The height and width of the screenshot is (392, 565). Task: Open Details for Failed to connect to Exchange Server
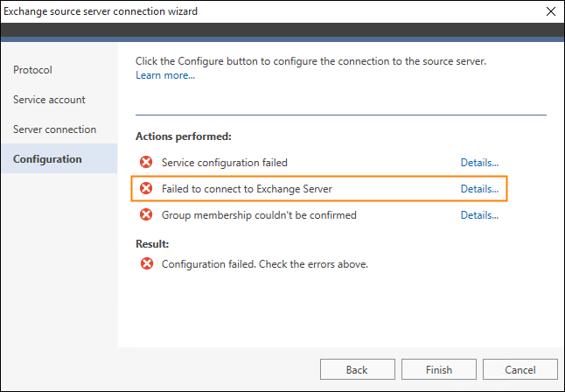pos(479,189)
